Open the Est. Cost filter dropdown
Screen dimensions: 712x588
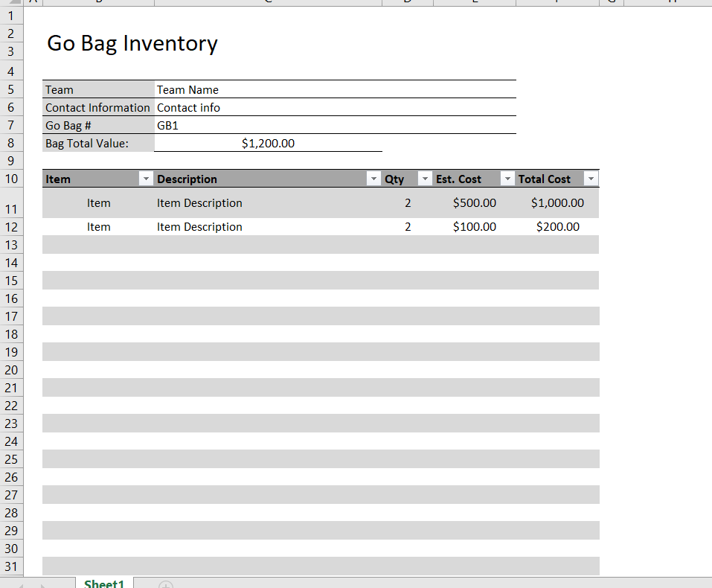point(507,179)
